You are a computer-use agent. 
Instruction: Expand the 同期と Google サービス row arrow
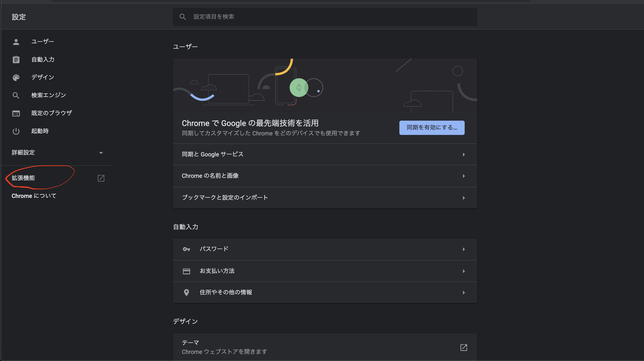pyautogui.click(x=464, y=155)
